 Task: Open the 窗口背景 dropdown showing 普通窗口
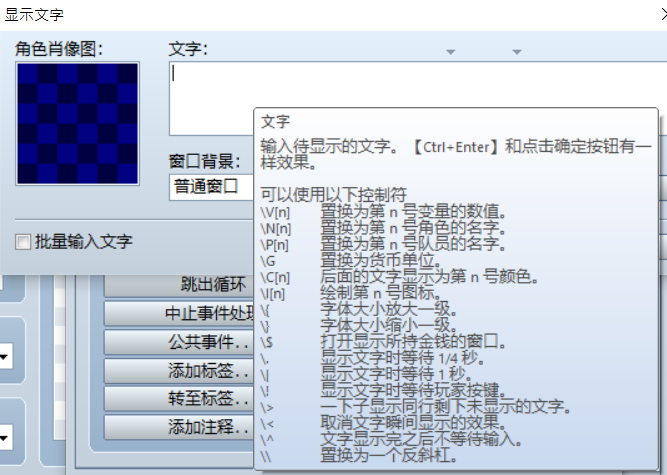(x=211, y=187)
